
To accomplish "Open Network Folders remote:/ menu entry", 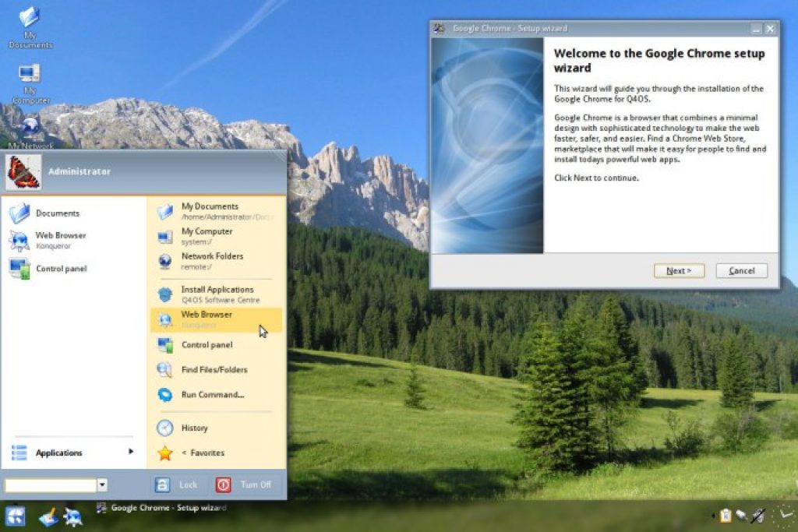I will point(217,261).
